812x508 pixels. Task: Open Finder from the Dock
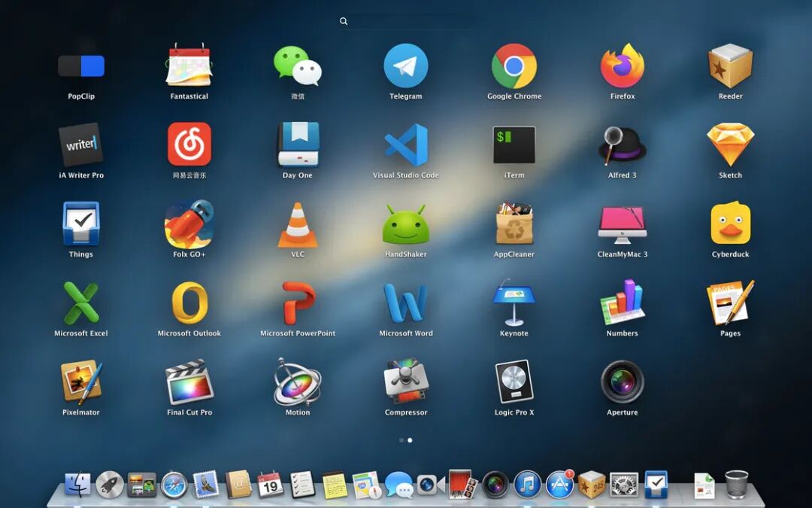77,485
